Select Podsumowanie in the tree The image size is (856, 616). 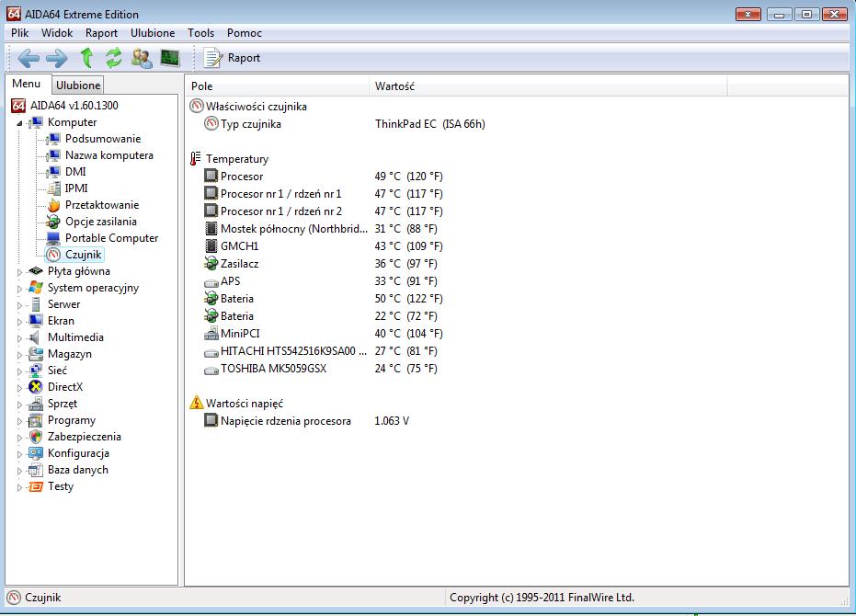[103, 139]
